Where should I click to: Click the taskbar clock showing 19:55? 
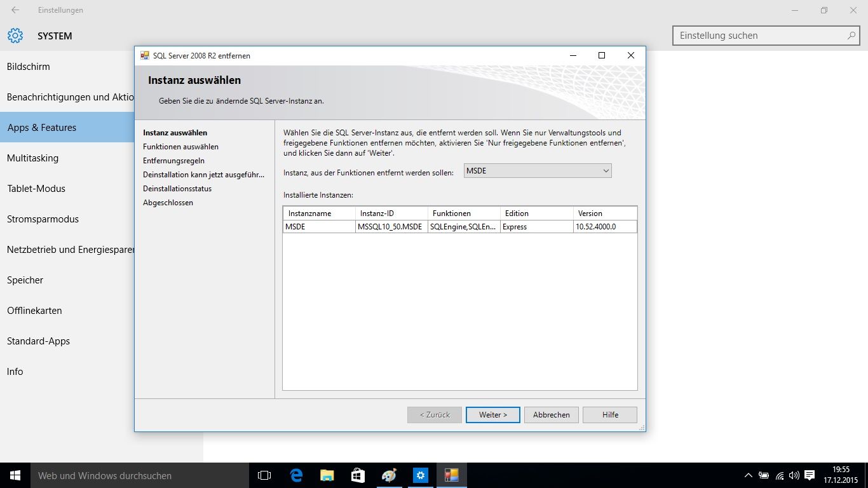click(841, 475)
